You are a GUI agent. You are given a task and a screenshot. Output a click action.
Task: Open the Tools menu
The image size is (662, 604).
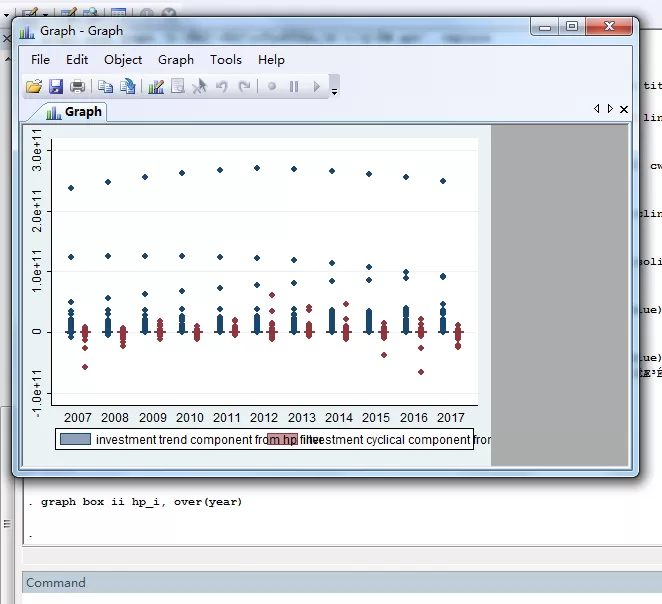226,60
